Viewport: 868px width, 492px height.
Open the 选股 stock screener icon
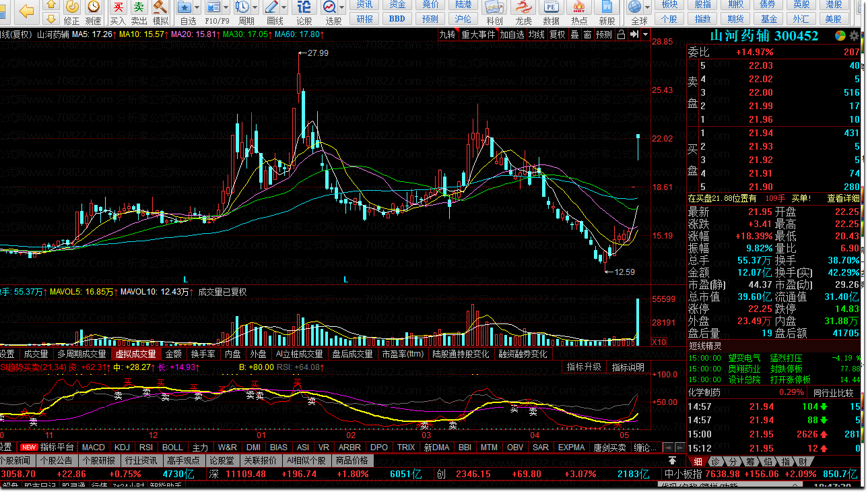point(329,7)
